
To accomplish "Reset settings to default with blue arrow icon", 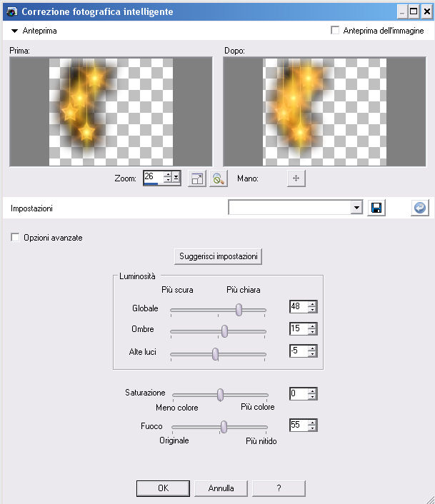I will [420, 208].
